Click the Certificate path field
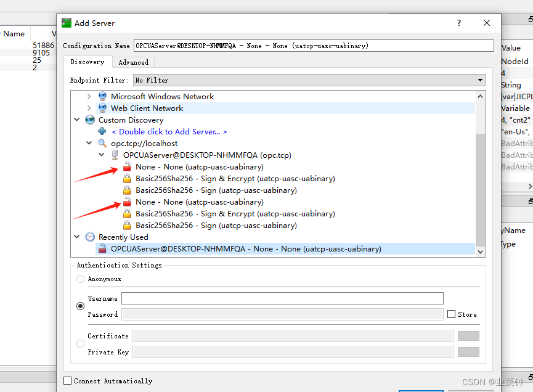The width and height of the screenshot is (533, 392). 293,336
